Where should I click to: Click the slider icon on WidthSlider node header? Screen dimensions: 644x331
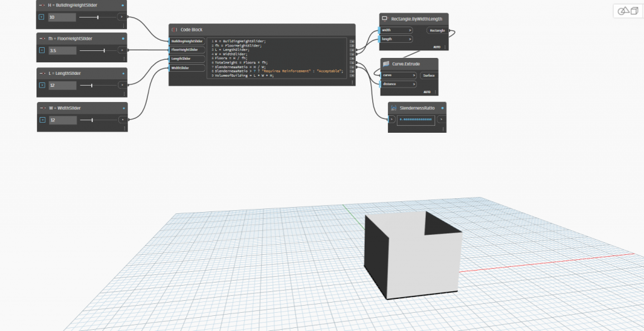pyautogui.click(x=43, y=108)
